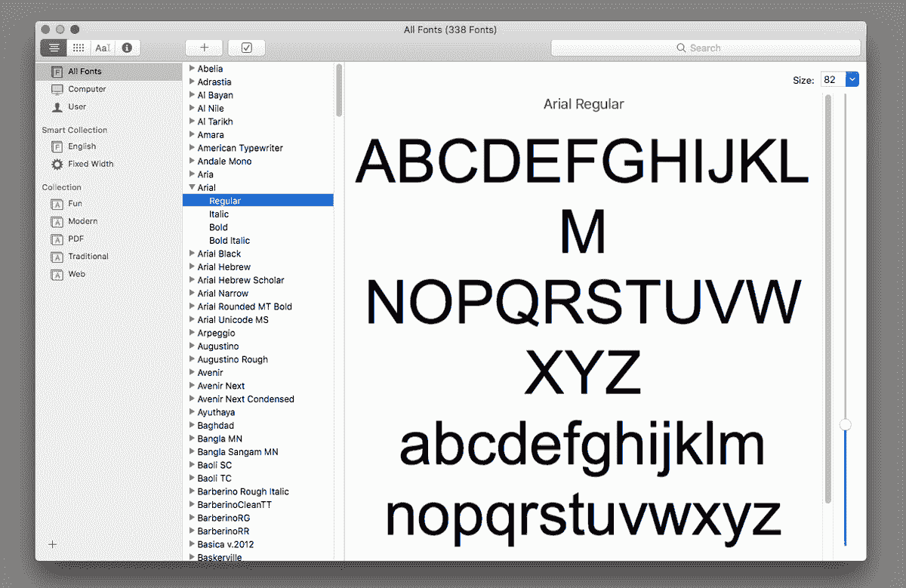Viewport: 906px width, 588px height.
Task: Click the Aa sample view icon
Action: (102, 48)
